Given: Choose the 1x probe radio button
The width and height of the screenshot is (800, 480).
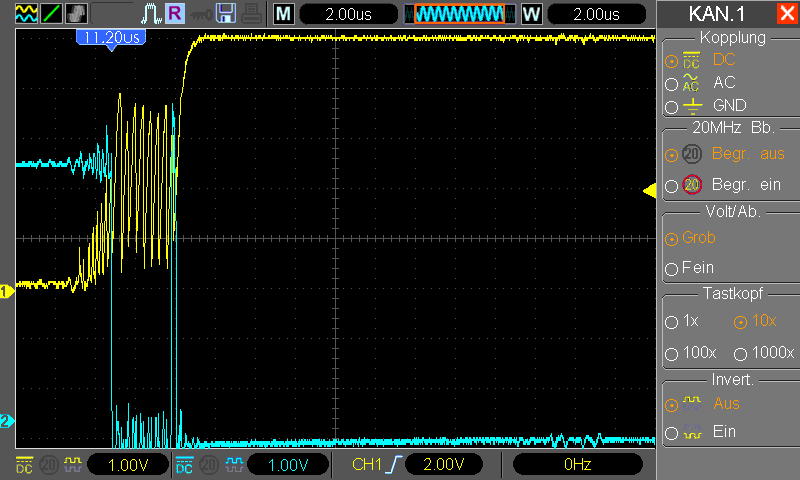Looking at the screenshot, I should pyautogui.click(x=671, y=322).
